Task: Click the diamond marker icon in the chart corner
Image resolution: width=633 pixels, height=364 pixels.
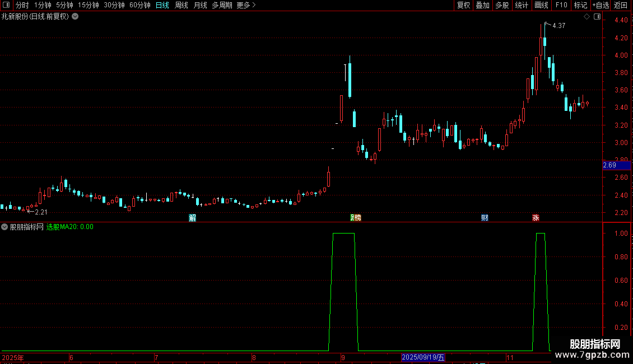Action: (x=587, y=17)
